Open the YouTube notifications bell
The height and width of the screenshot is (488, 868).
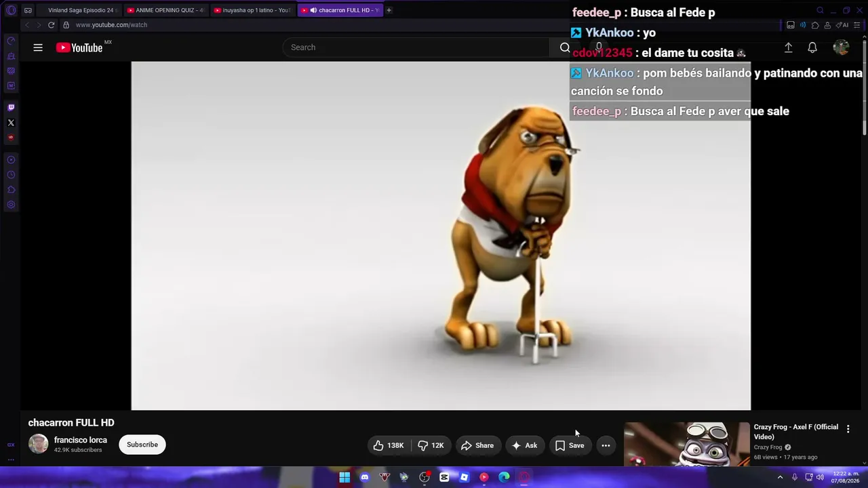coord(812,47)
